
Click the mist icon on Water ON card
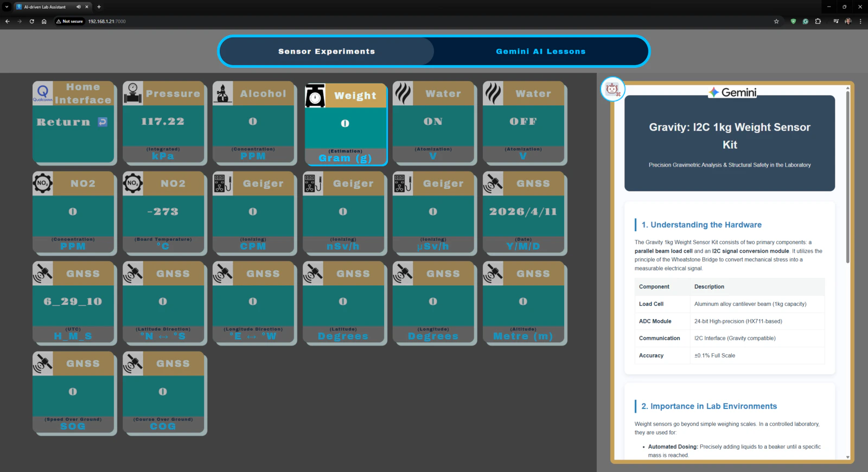tap(403, 93)
